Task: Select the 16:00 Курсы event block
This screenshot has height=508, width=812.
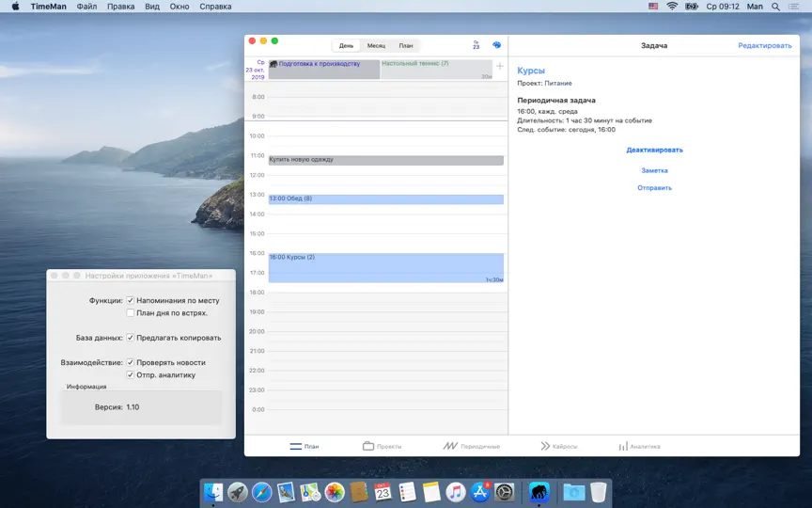Action: (386, 268)
